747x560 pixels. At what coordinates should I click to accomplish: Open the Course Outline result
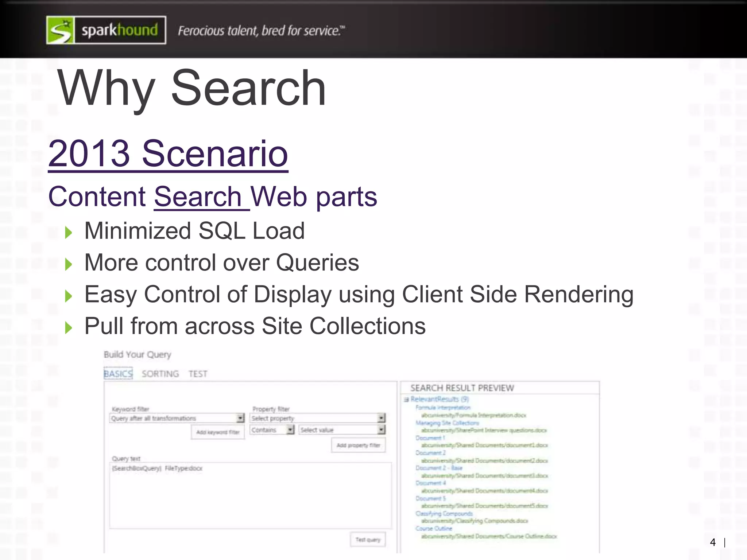[434, 528]
